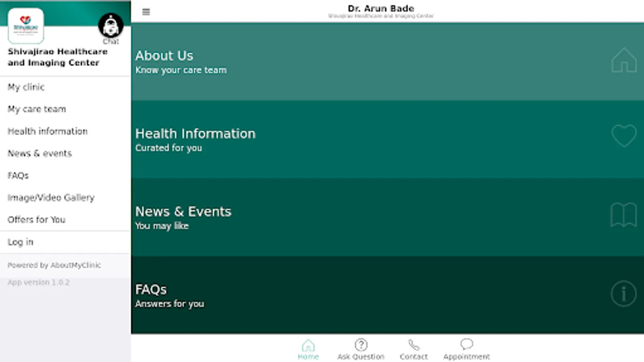Open My care team in sidebar
Image resolution: width=644 pixels, height=362 pixels.
[37, 109]
